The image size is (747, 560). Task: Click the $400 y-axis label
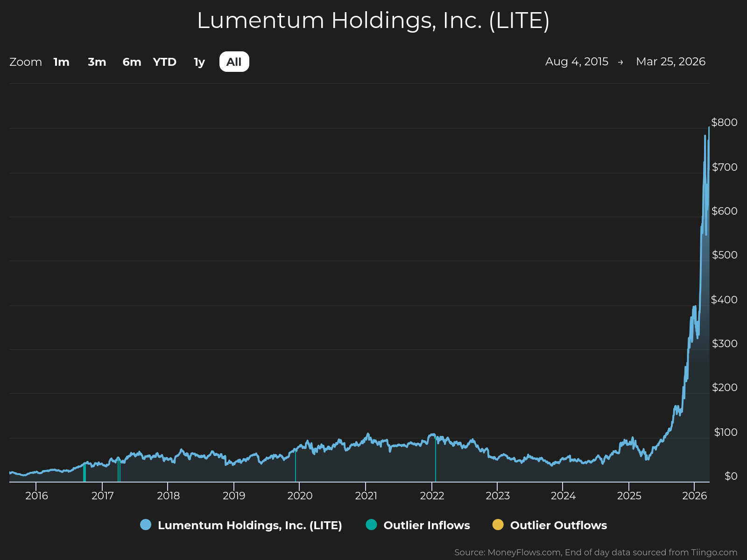click(x=724, y=300)
